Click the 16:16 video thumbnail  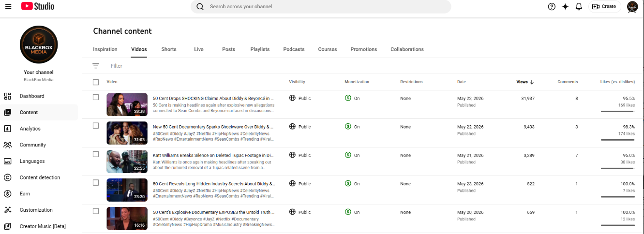tap(127, 219)
